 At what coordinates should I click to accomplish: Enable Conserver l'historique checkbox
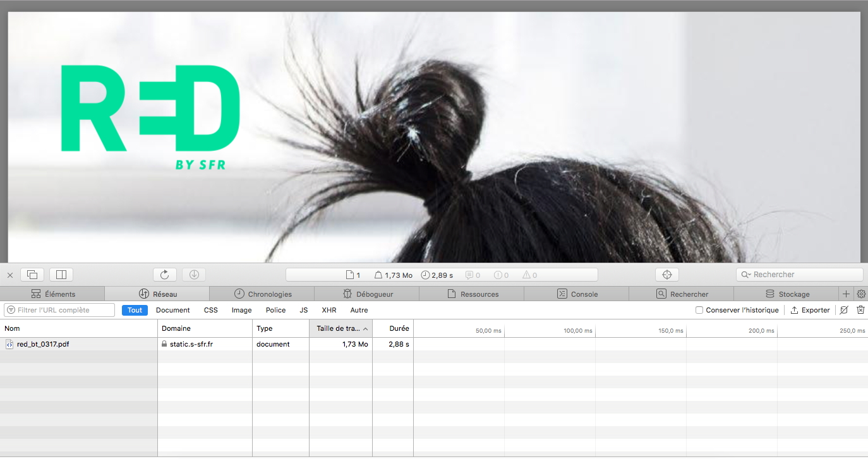point(699,310)
